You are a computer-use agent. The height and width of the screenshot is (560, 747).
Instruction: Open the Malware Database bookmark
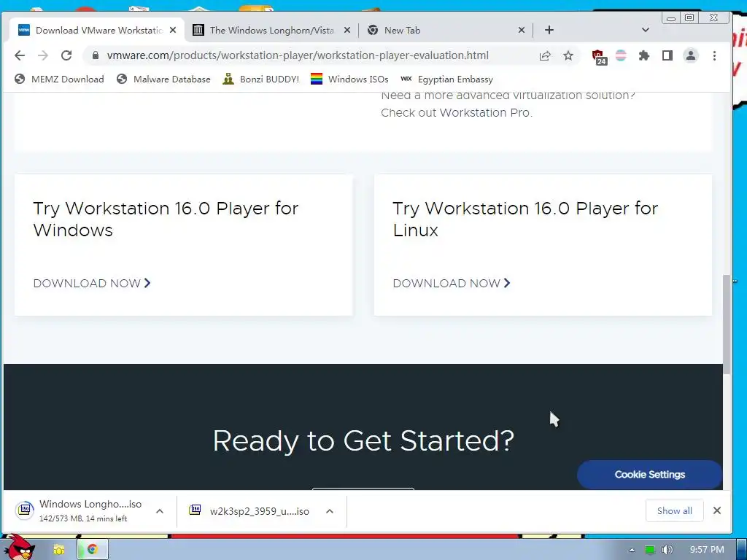coord(163,79)
